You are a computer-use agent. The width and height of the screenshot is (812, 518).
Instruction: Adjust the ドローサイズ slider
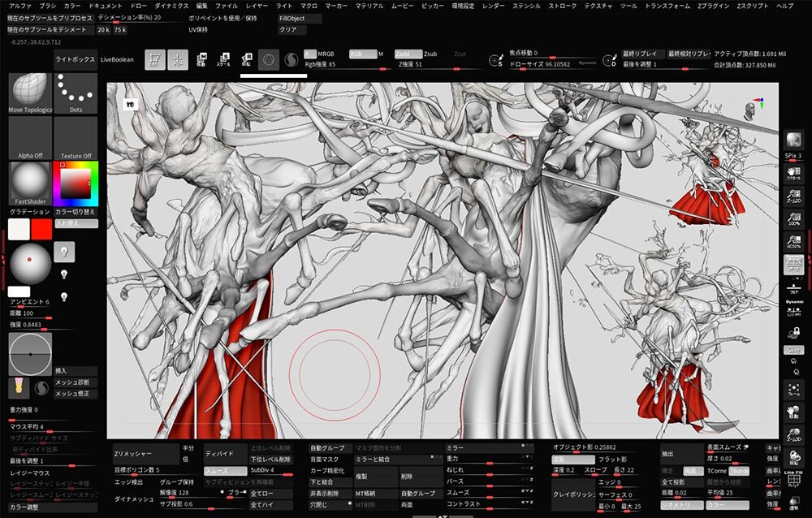(x=551, y=65)
